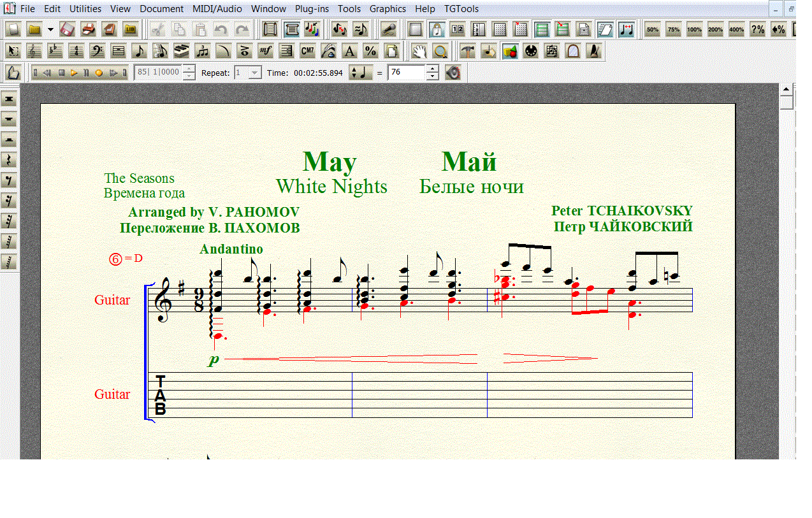Click the Expression tool (mf icon)
The height and width of the screenshot is (518, 812).
tap(265, 52)
